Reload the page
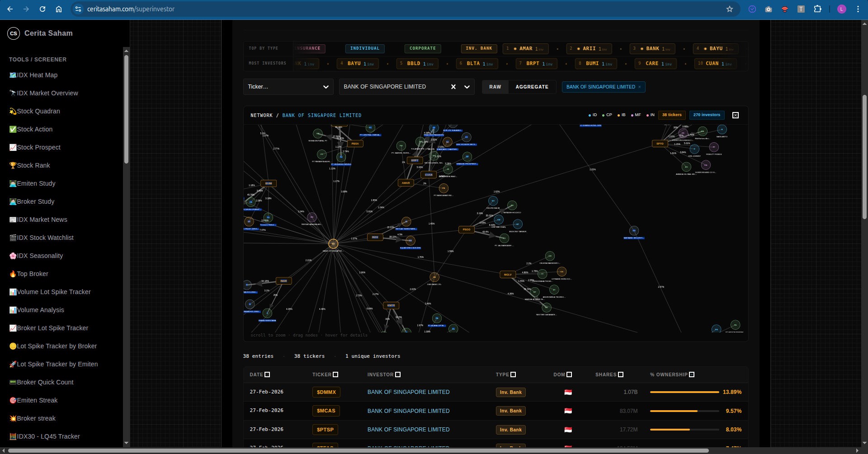 (x=42, y=9)
